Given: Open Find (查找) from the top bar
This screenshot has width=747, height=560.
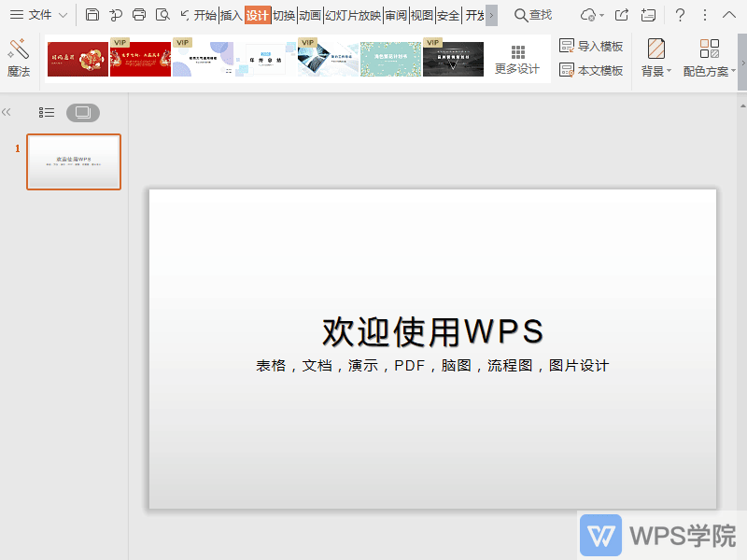Looking at the screenshot, I should pyautogui.click(x=533, y=15).
